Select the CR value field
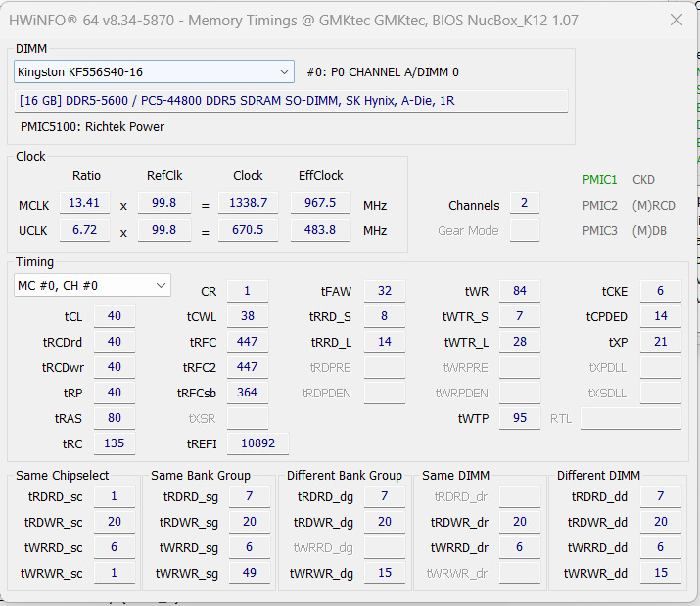Image resolution: width=700 pixels, height=606 pixels. (x=248, y=291)
